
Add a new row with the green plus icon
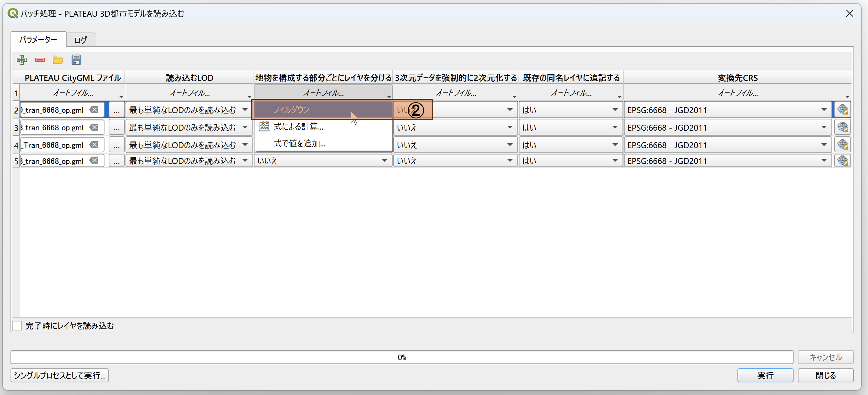[22, 60]
